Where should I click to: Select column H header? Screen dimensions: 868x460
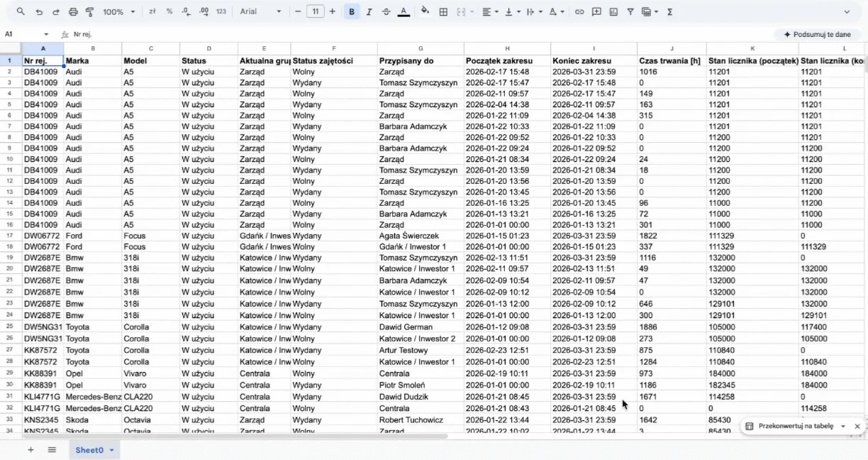point(507,48)
